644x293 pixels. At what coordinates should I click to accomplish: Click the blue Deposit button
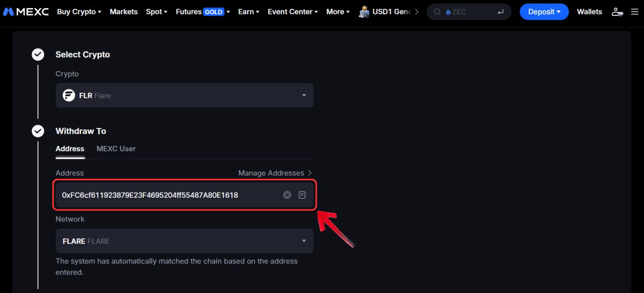click(x=544, y=12)
